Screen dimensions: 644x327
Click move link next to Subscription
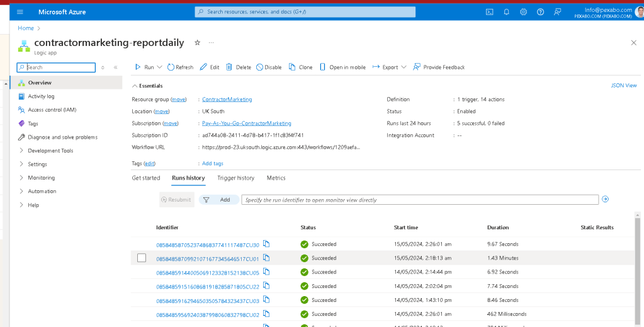coord(171,123)
